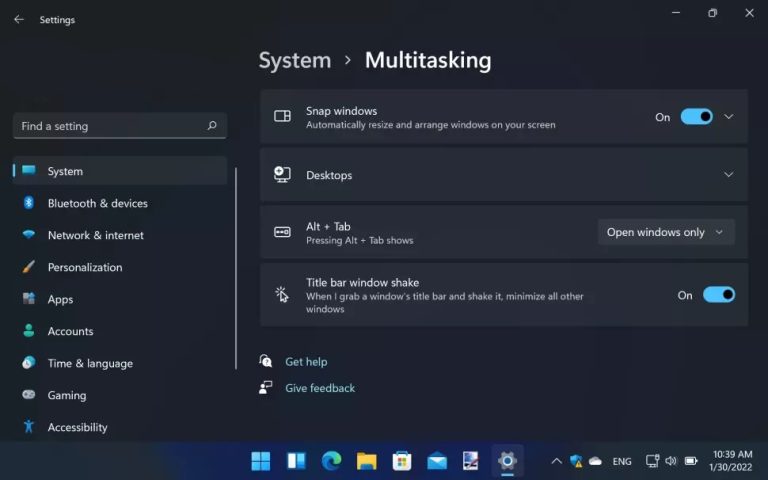The height and width of the screenshot is (480, 768).
Task: Open the Accounts settings page
Action: (x=70, y=331)
